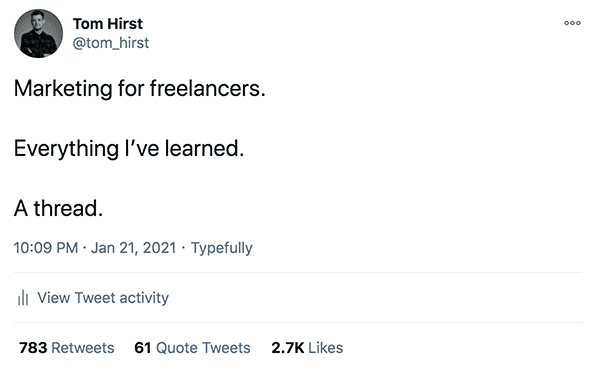
Task: Click the 61 quote tweet count number
Action: pos(143,348)
